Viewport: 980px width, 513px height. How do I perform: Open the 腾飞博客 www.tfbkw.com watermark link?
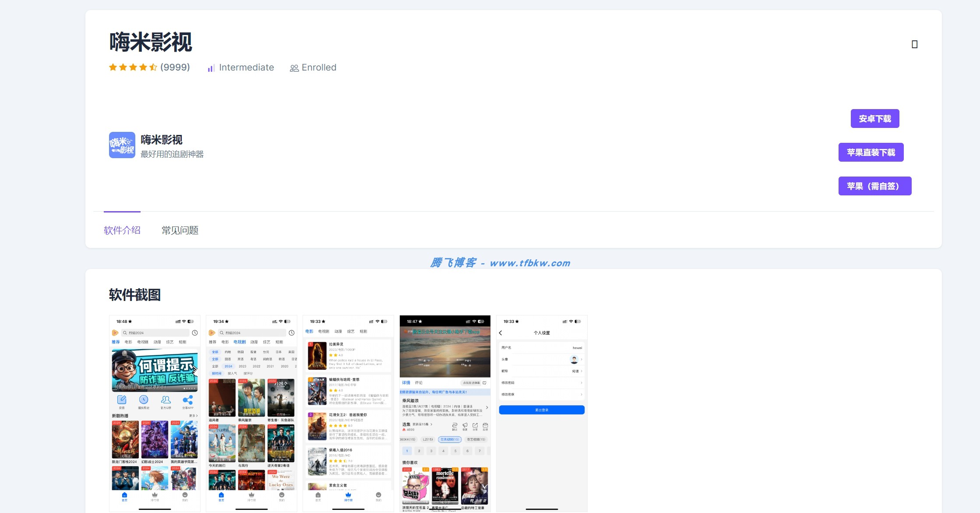click(x=500, y=263)
